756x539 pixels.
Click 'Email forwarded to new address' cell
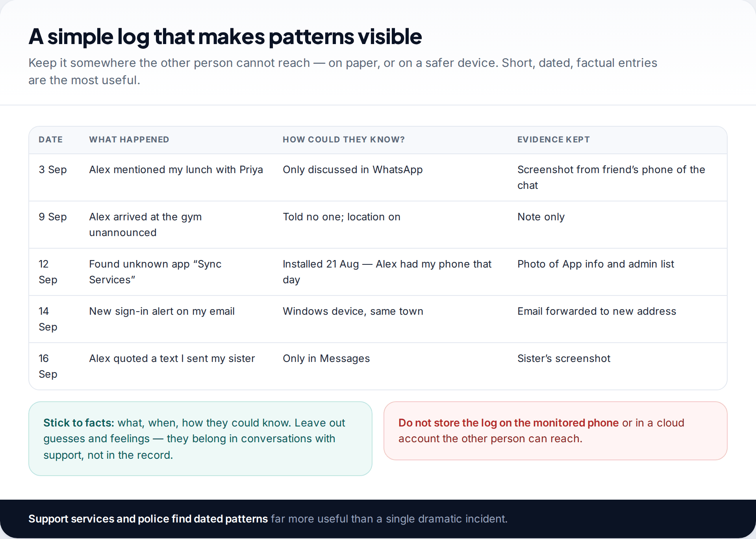[x=597, y=311]
